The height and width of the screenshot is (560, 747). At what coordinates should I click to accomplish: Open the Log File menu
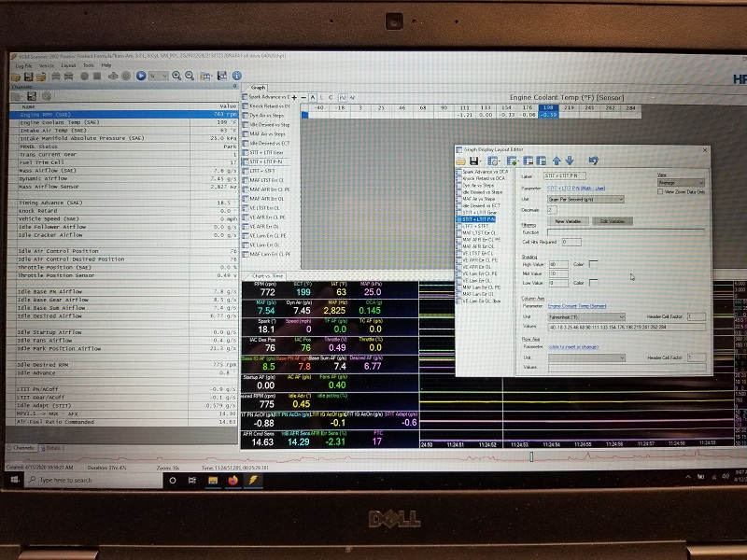[x=24, y=65]
